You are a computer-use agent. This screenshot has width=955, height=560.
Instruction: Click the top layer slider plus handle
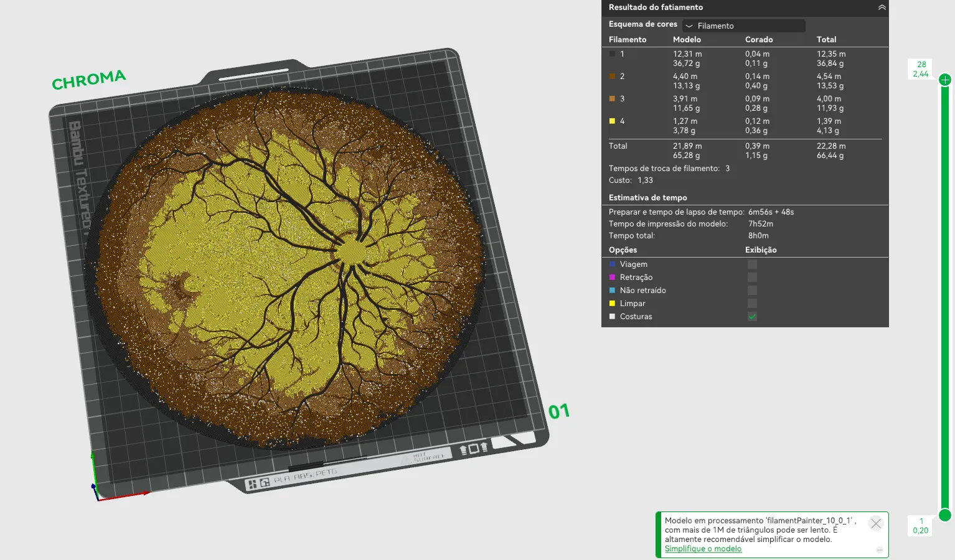[945, 80]
